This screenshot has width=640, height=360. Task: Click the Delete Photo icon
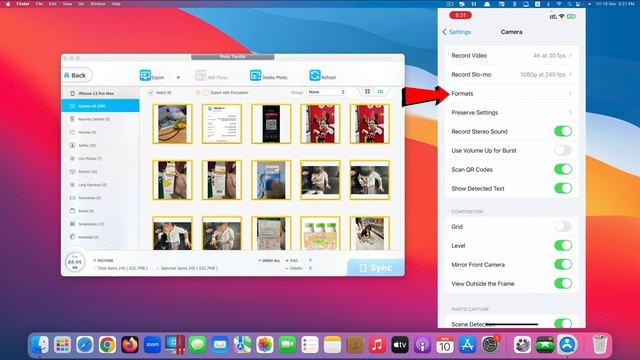(256, 75)
